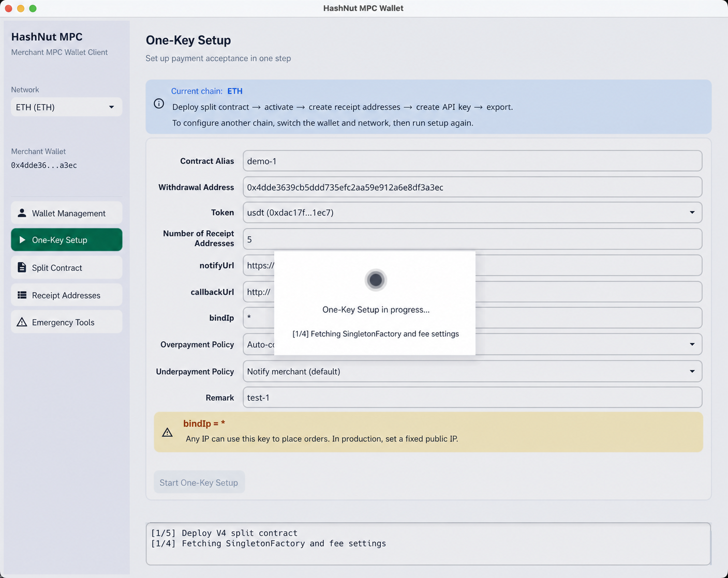Viewport: 728px width, 578px height.
Task: Open the Underpayment Policy dropdown
Action: point(472,371)
